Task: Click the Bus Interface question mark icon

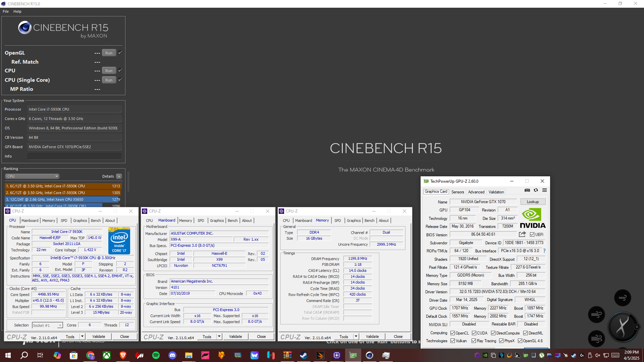Action: (544, 251)
